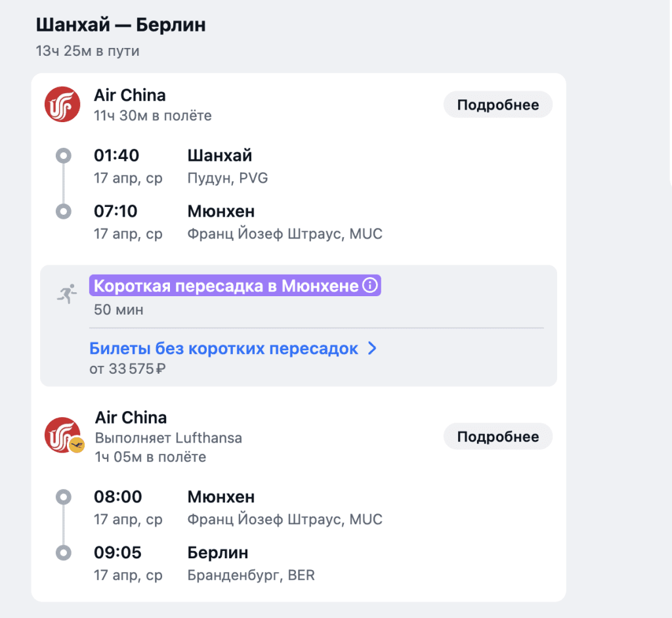
Task: Click the от 33 575₽ price text
Action: (x=127, y=369)
